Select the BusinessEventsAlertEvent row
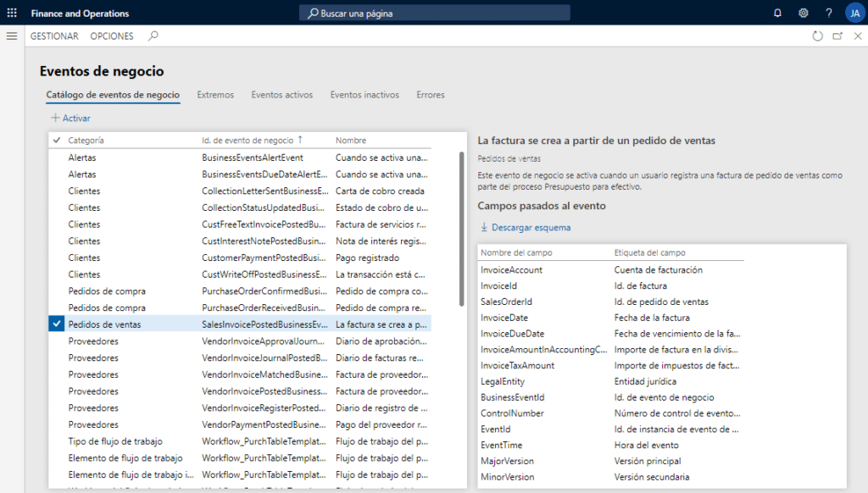 tap(240, 158)
